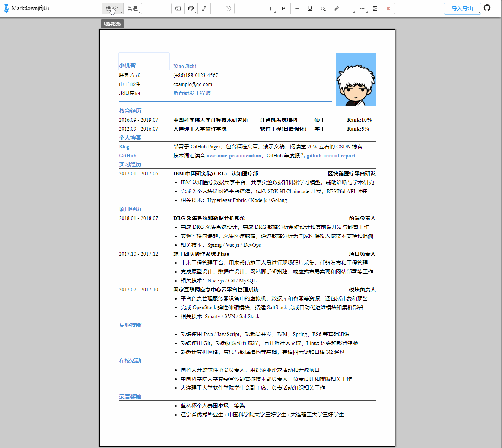The width and height of the screenshot is (502, 448).
Task: Click the Xiao Jizhi name text
Action: click(x=185, y=66)
